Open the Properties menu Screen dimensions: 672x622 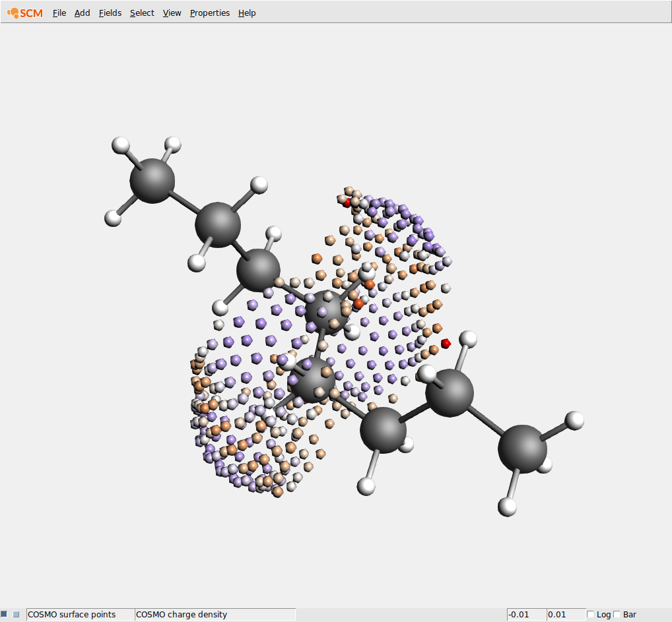(210, 13)
